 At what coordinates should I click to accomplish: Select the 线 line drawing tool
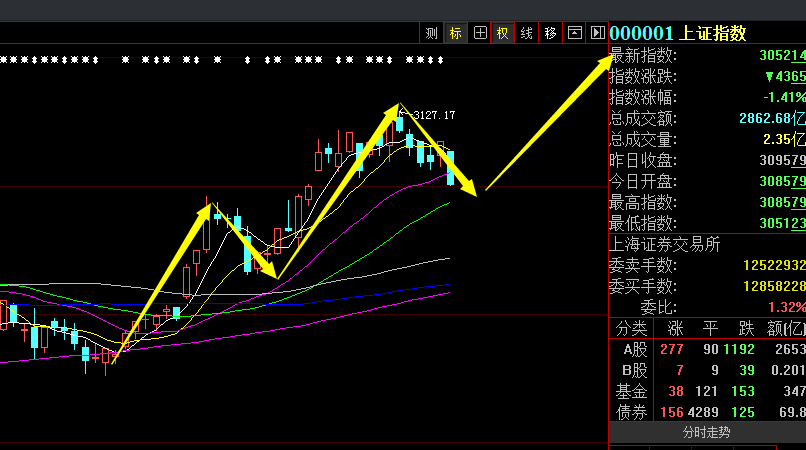[526, 33]
